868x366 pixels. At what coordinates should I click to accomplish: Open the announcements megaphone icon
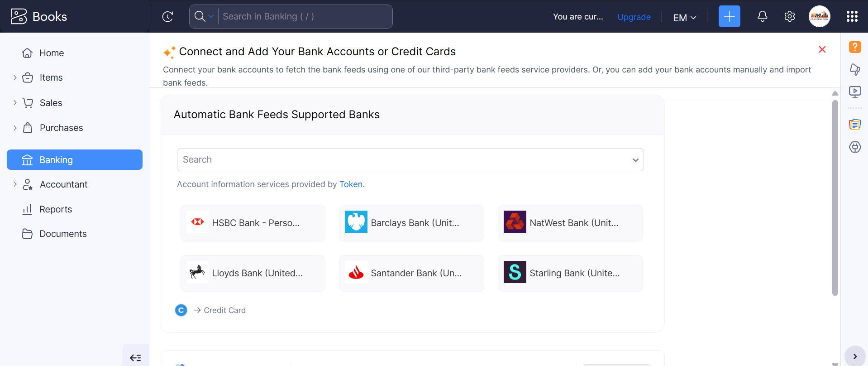click(855, 69)
